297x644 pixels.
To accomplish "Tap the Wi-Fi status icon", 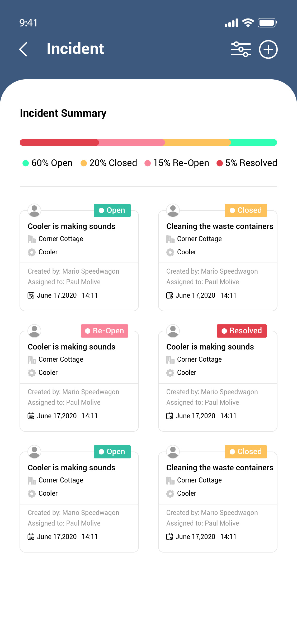I will coord(248,23).
